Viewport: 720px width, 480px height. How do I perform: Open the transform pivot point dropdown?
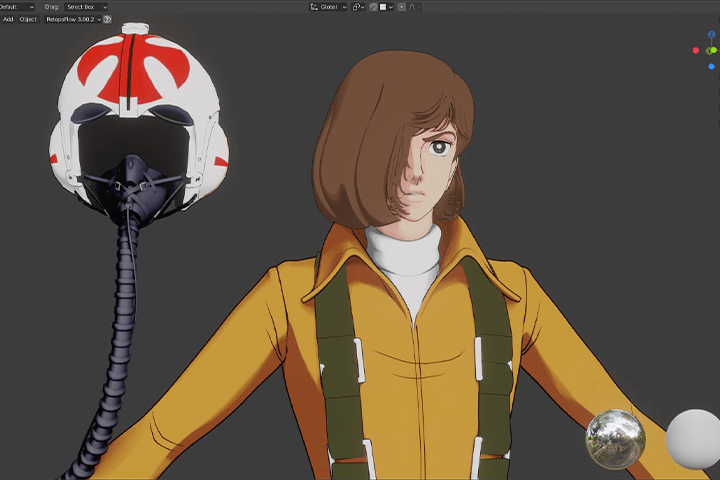coord(358,7)
